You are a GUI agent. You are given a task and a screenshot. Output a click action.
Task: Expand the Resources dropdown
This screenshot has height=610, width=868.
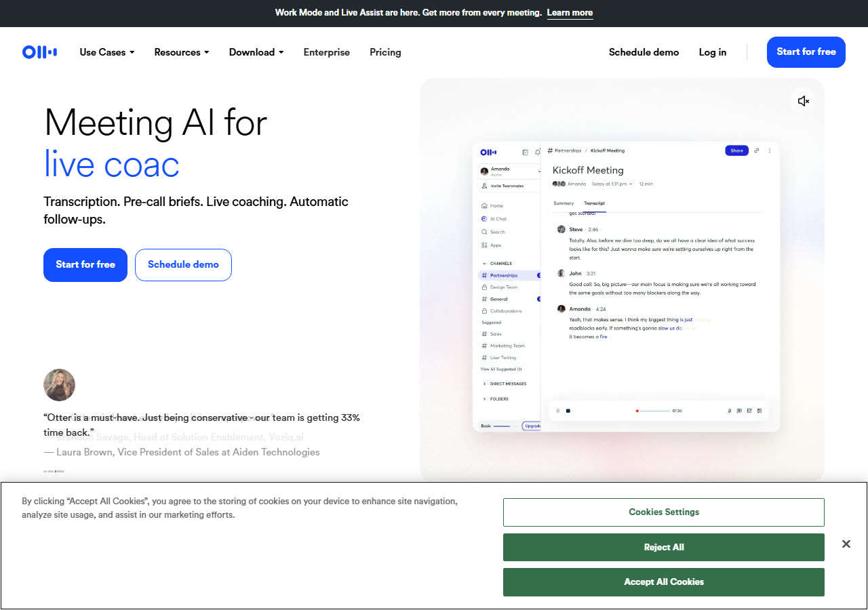[182, 52]
